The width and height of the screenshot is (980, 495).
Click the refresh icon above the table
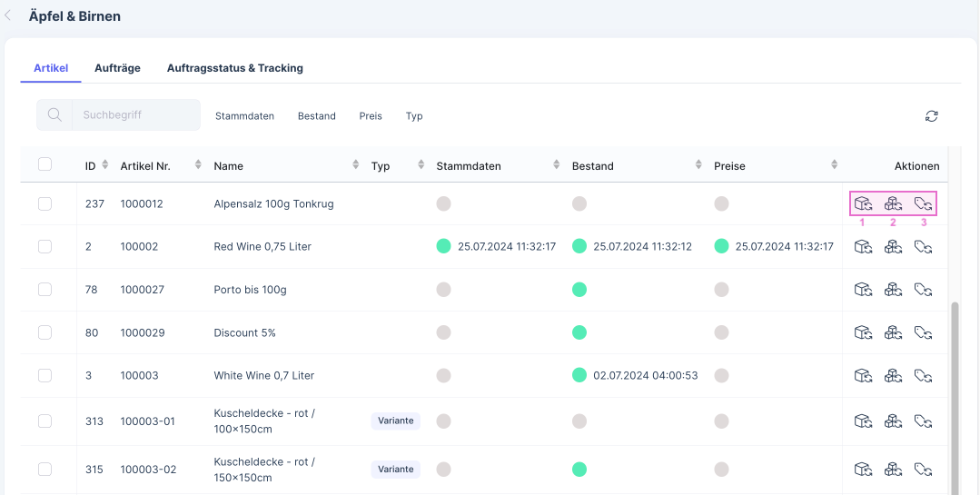(x=931, y=116)
